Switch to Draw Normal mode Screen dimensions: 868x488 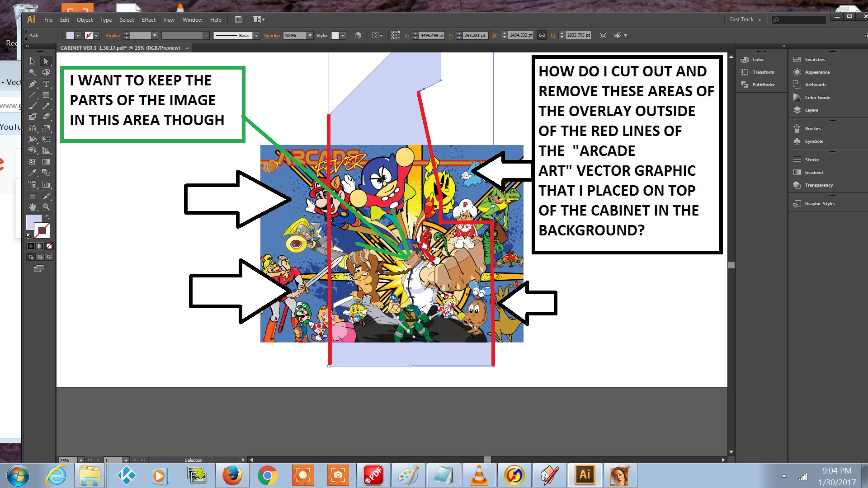click(31, 257)
